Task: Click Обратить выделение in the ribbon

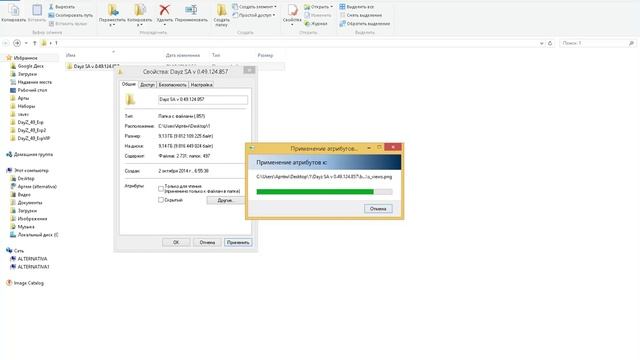Action: tap(364, 24)
